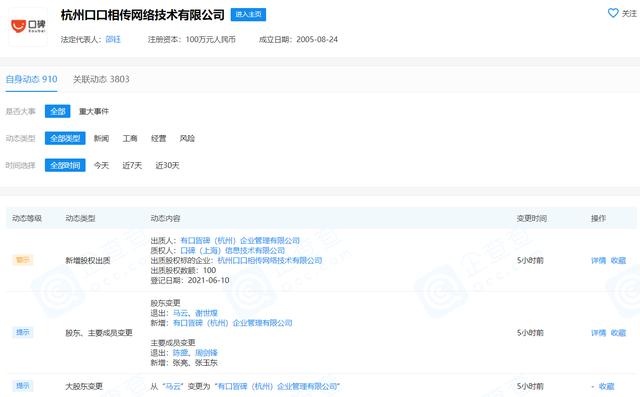This screenshot has height=397, width=640.
Task: Click the company title 杭州口口相传网络技术有限公司
Action: pos(142,15)
